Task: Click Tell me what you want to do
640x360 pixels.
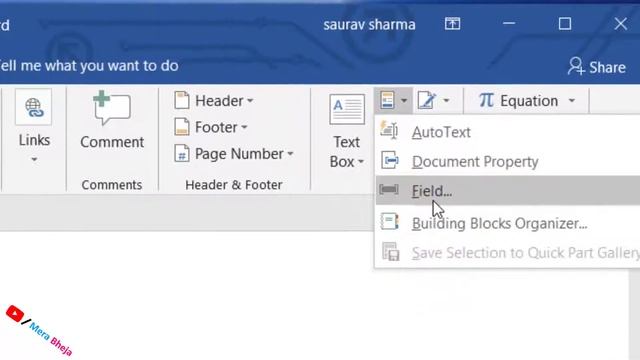Action: [x=89, y=66]
